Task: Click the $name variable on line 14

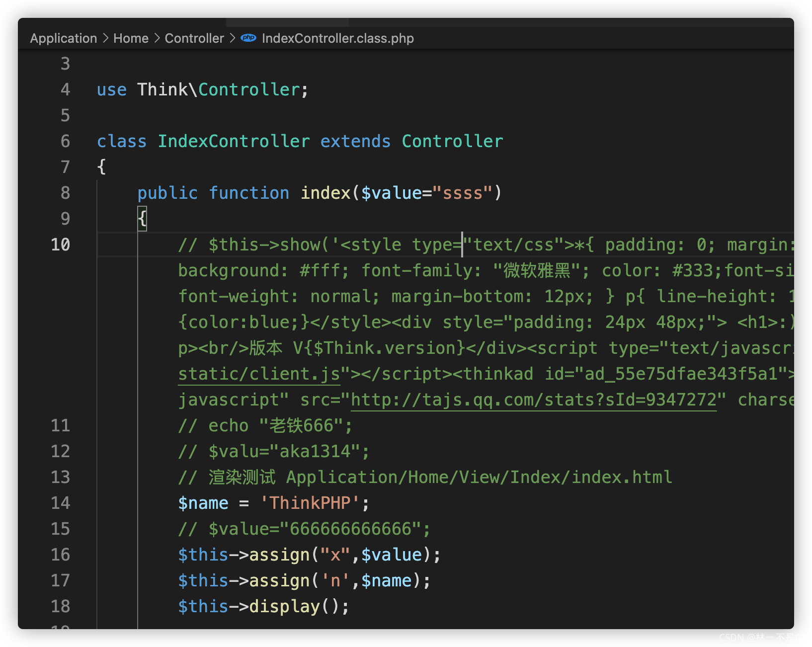Action: pyautogui.click(x=203, y=503)
